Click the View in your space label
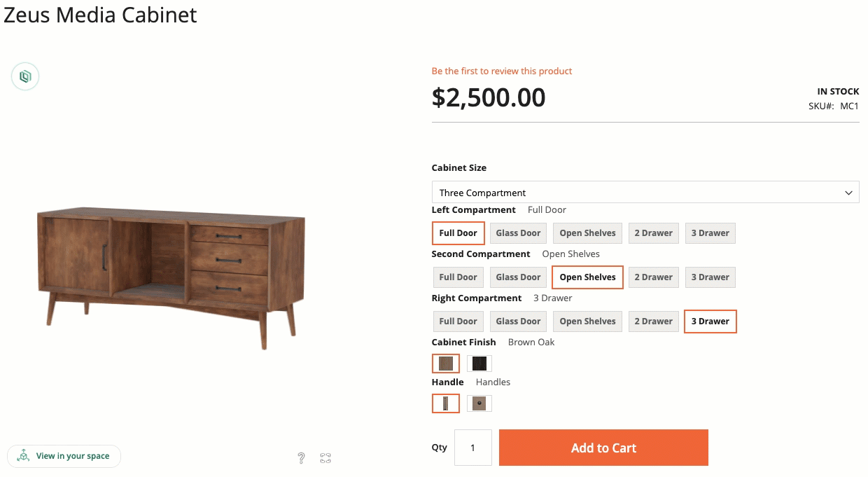This screenshot has height=477, width=868. (x=73, y=456)
